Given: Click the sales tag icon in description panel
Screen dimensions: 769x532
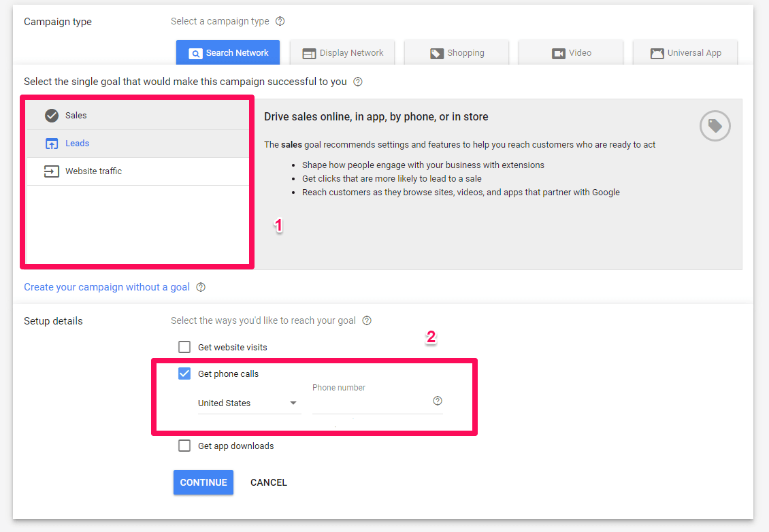Looking at the screenshot, I should 715,126.
